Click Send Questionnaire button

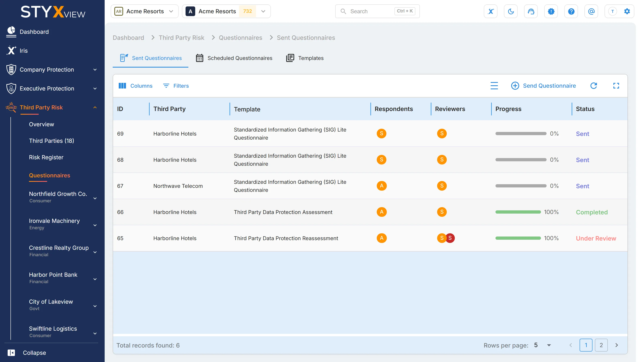[543, 86]
